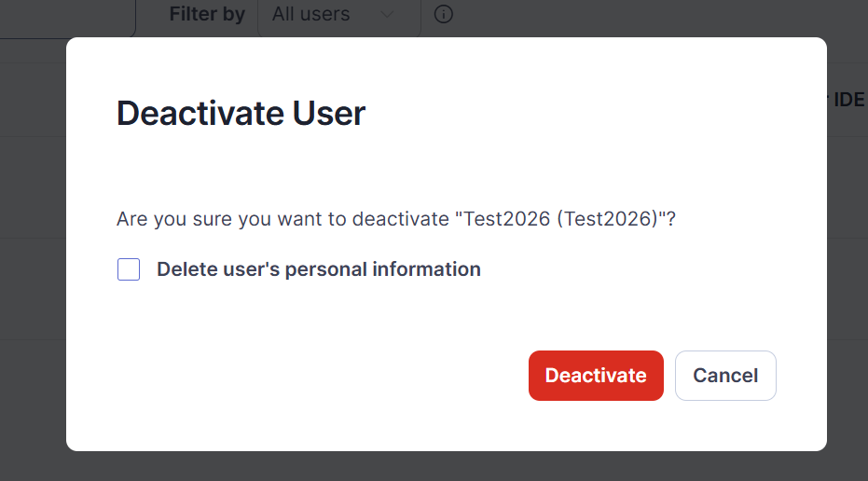Click the chevron arrow on All users filter

(x=387, y=14)
